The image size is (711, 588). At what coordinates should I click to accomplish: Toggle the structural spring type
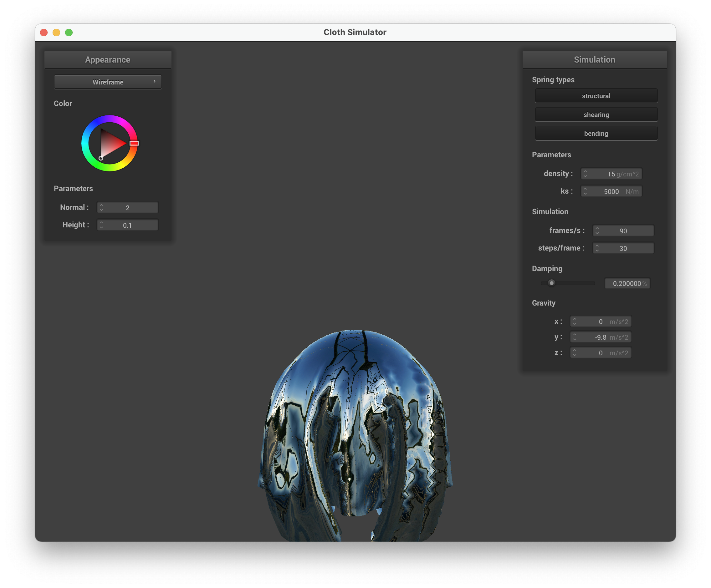(596, 96)
